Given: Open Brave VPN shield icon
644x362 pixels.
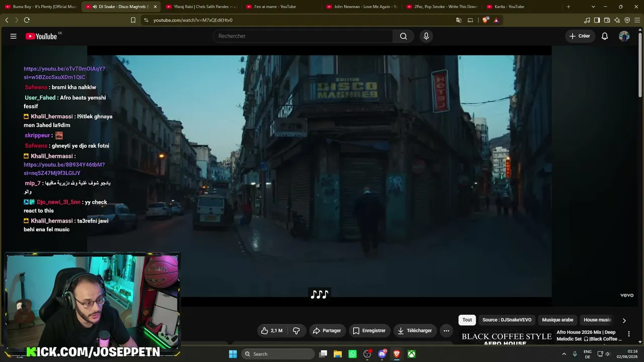Looking at the screenshot, I should [627, 20].
